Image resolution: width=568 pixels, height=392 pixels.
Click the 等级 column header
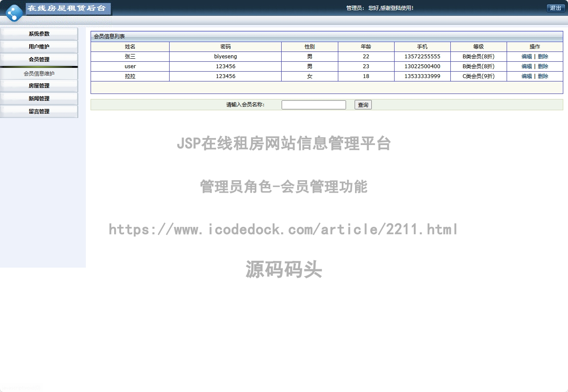479,47
